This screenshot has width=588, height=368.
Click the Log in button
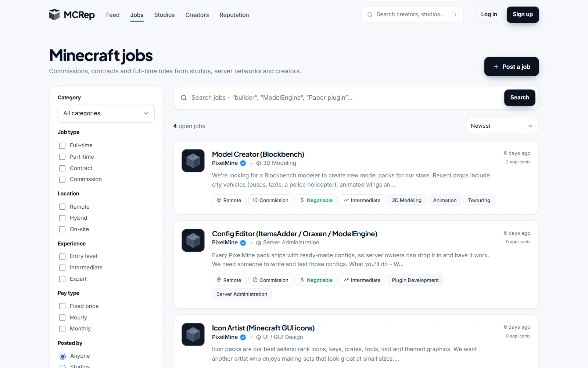[x=489, y=15]
